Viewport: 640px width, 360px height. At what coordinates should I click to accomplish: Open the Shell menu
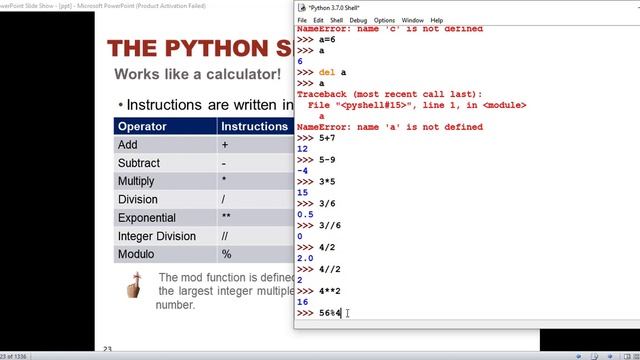click(336, 20)
